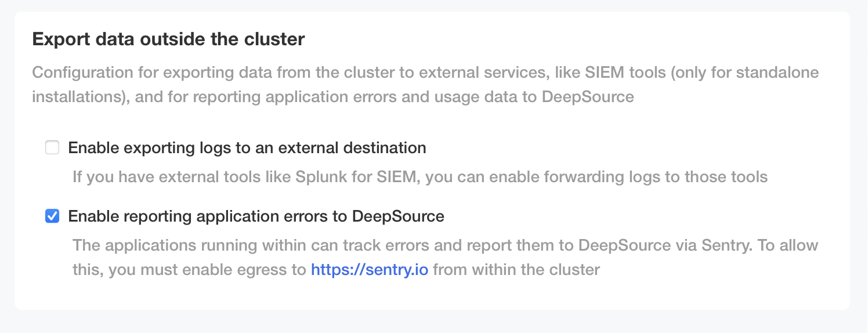Uncheck reporting application errors to DeepSource

(52, 216)
